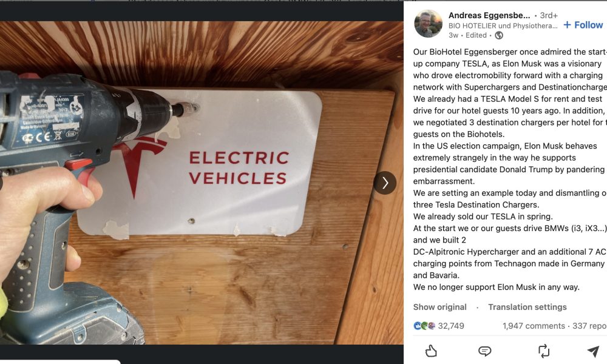
Task: Click the globe visibility icon
Action: point(499,35)
